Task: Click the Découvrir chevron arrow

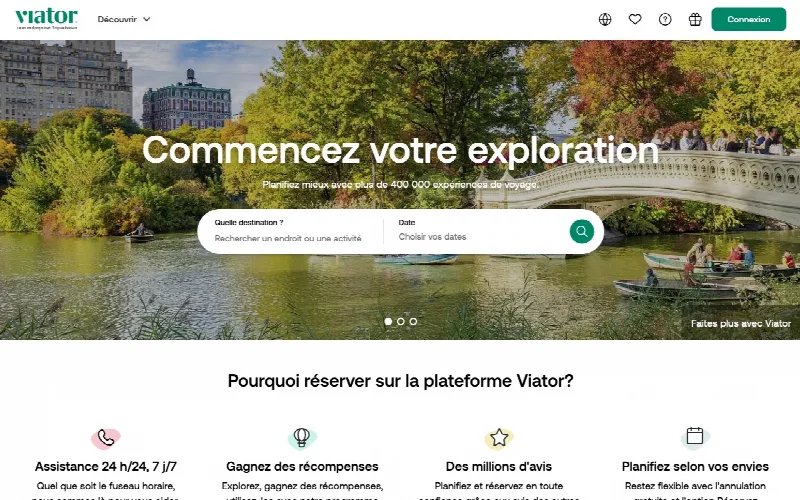Action: pos(146,19)
